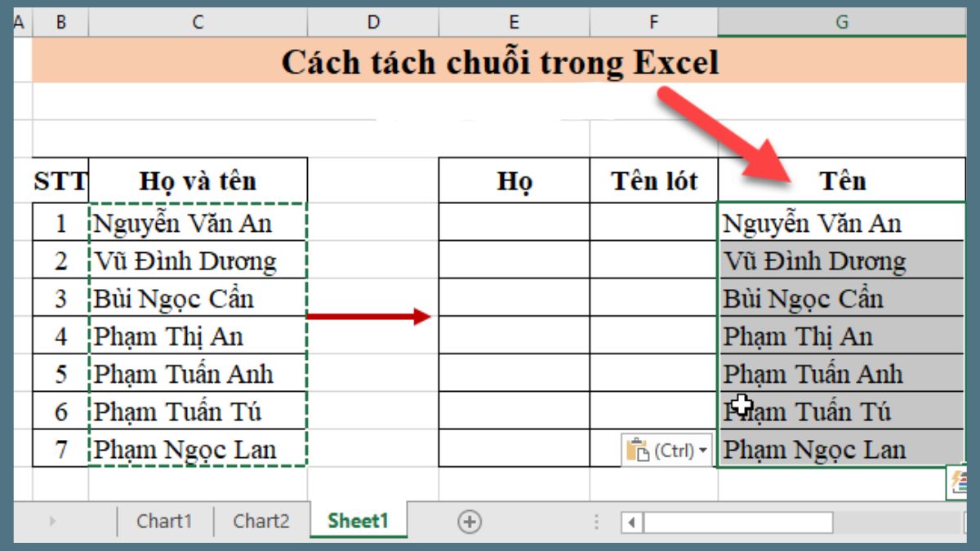Select column C header
Image resolution: width=980 pixels, height=551 pixels.
click(x=198, y=24)
